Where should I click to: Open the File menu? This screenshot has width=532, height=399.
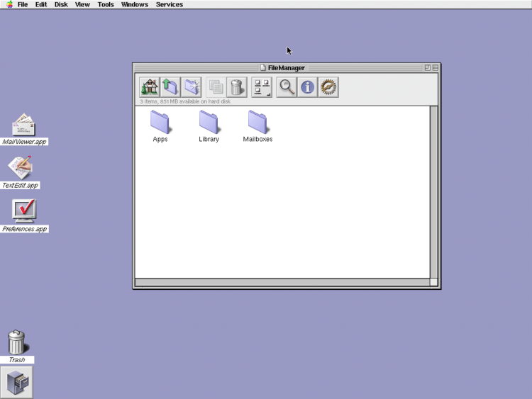point(23,4)
